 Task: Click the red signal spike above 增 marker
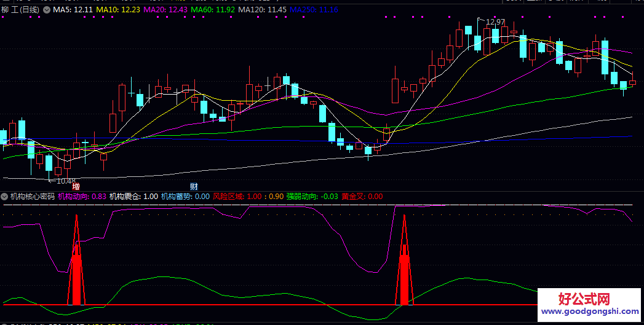coord(76,260)
